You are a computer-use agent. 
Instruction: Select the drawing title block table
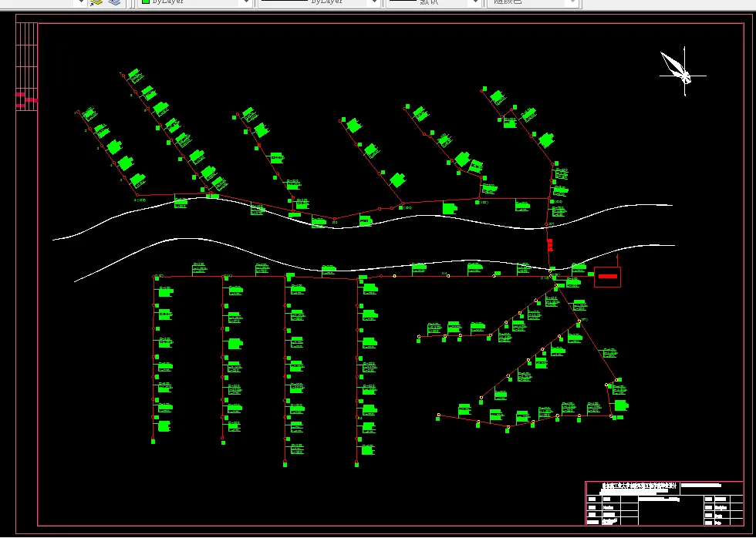tap(664, 503)
